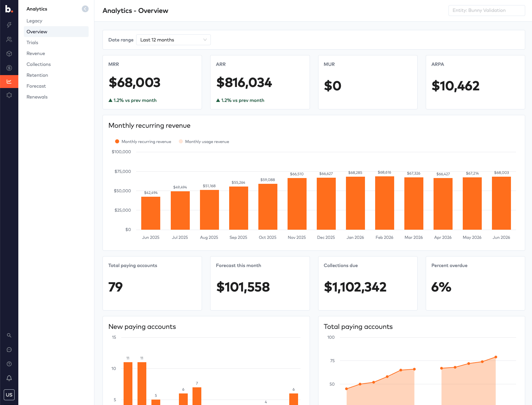Click the May 2026 MRR bar

click(x=472, y=204)
